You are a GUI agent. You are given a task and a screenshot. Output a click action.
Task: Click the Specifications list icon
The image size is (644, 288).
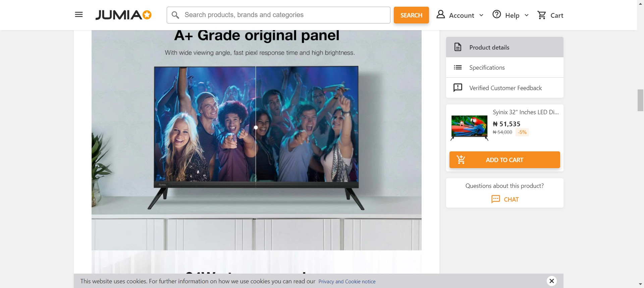458,68
